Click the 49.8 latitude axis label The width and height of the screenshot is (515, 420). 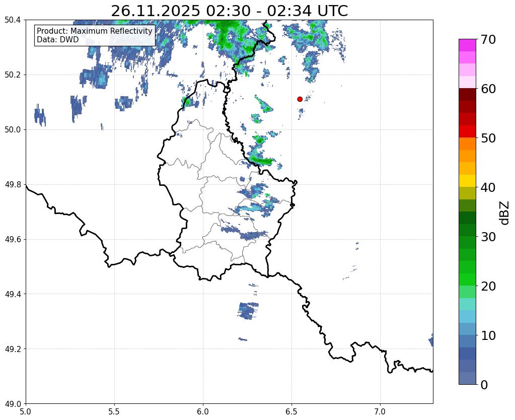pos(13,185)
